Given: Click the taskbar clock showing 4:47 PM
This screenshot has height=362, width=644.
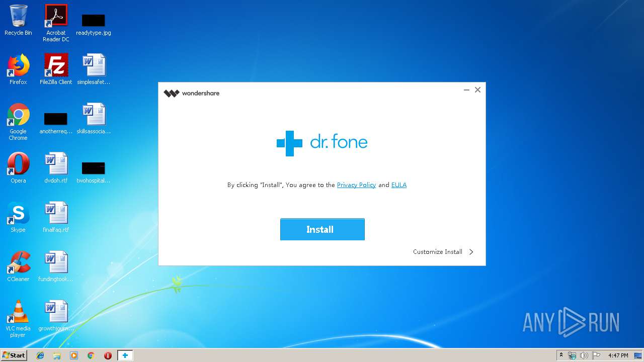Looking at the screenshot, I should 618,355.
